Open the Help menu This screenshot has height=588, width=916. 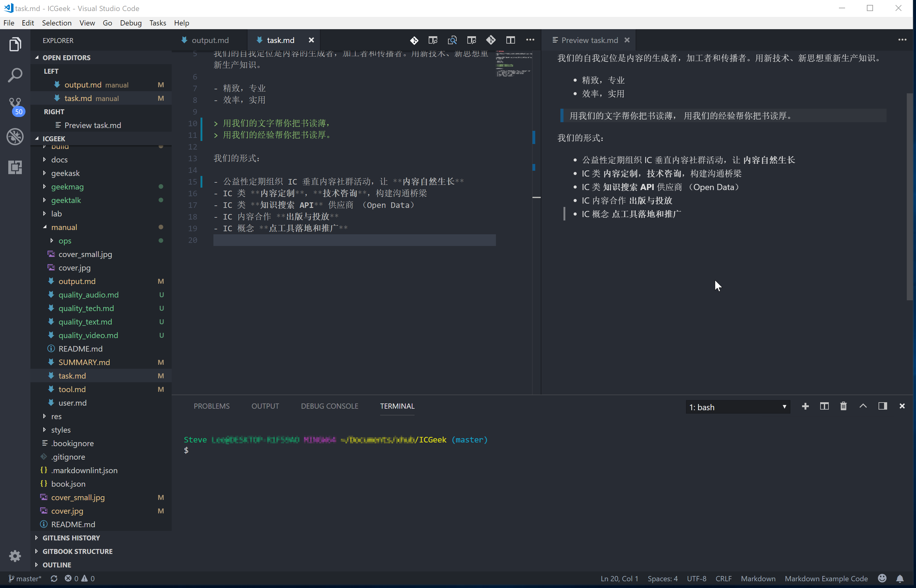tap(181, 23)
